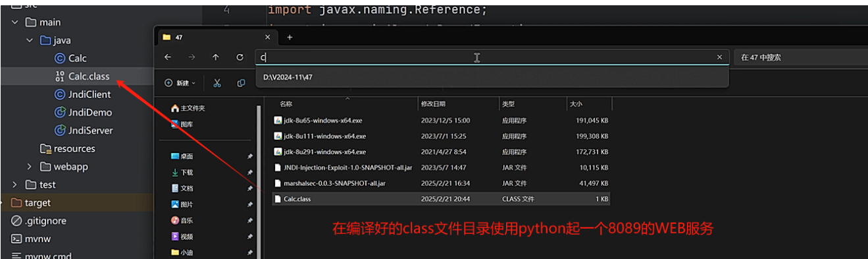Image resolution: width=868 pixels, height=259 pixels.
Task: Select Calc.class in IDE project tree
Action: coord(83,76)
